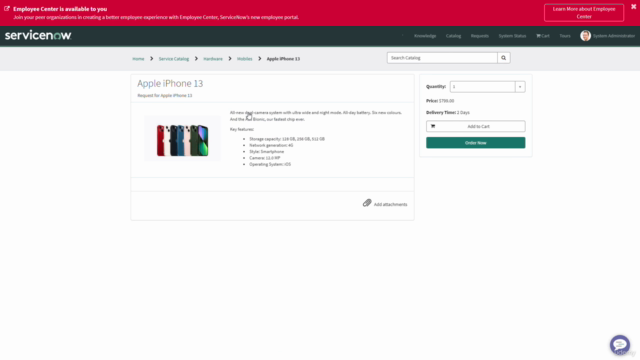The height and width of the screenshot is (360, 640).
Task: Click the Operating System: iOS bullet
Action: pyautogui.click(x=270, y=164)
